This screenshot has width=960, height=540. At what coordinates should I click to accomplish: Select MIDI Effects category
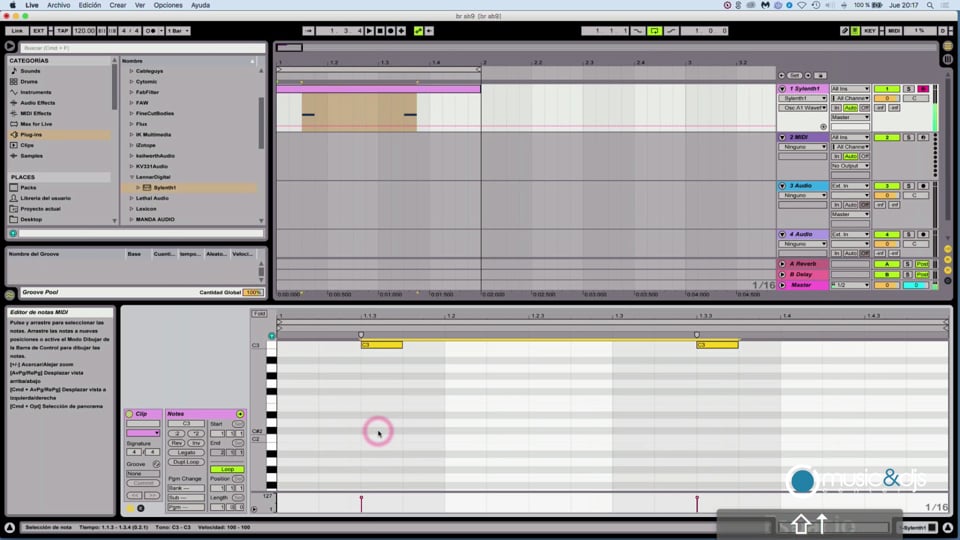(x=36, y=113)
